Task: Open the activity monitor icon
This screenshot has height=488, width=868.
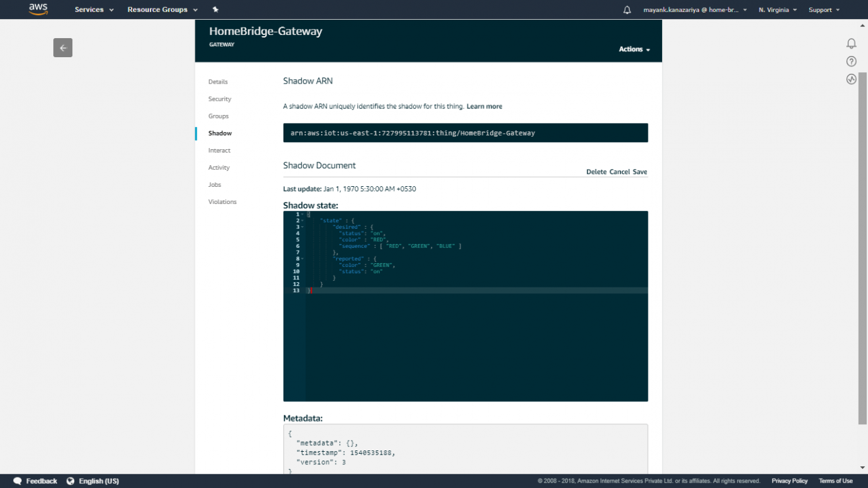Action: point(852,79)
